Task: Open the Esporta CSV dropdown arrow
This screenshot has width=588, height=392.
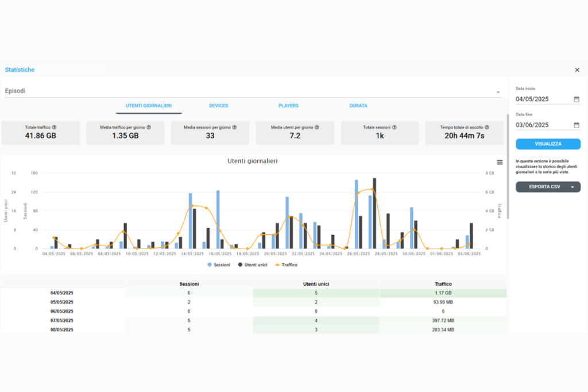Action: (572, 187)
